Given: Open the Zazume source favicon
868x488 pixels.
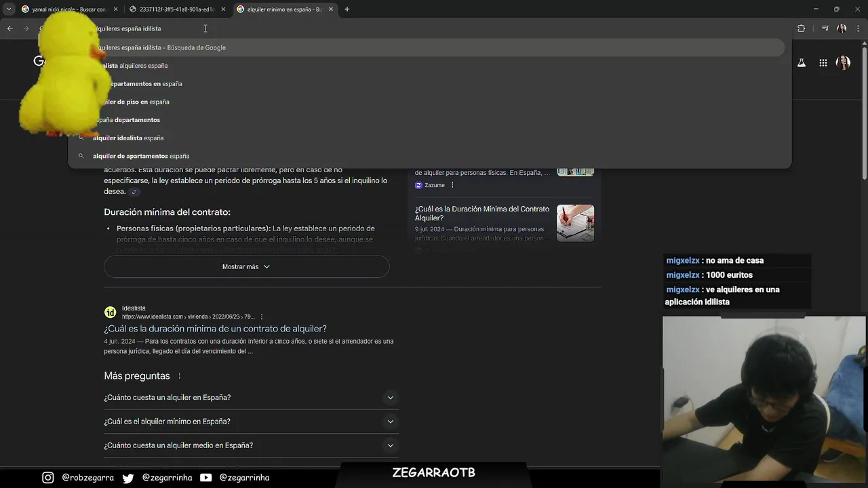Looking at the screenshot, I should tap(418, 185).
